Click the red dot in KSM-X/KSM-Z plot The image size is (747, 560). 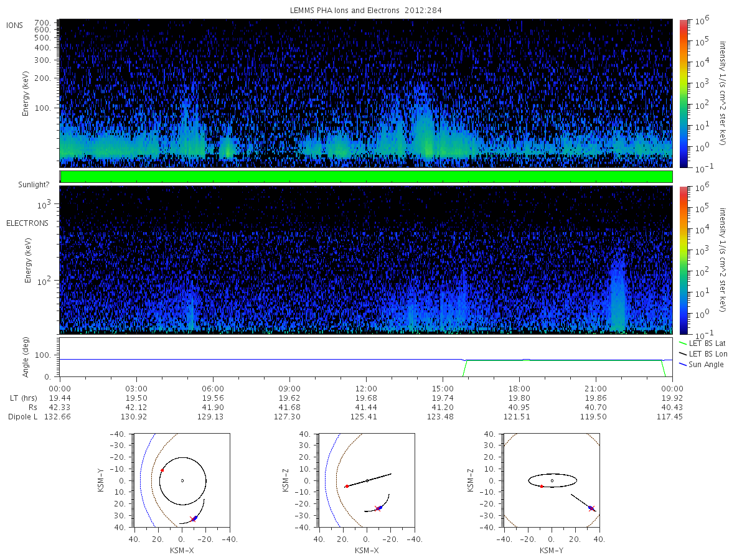click(x=347, y=486)
